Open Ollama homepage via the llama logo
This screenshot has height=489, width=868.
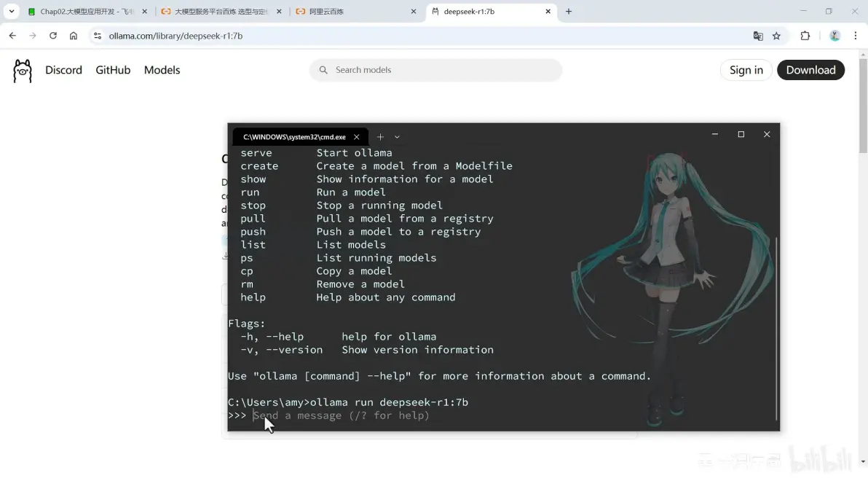click(22, 70)
